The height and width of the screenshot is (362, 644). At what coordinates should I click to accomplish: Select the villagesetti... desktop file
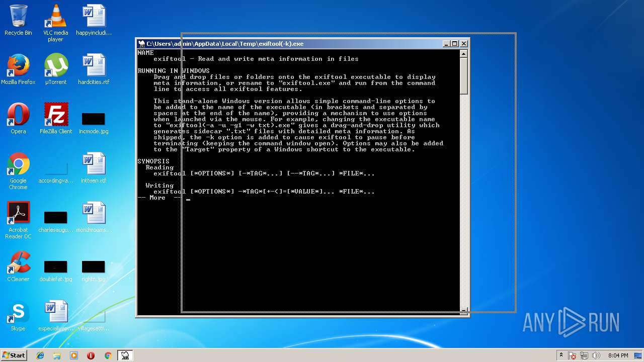[94, 320]
